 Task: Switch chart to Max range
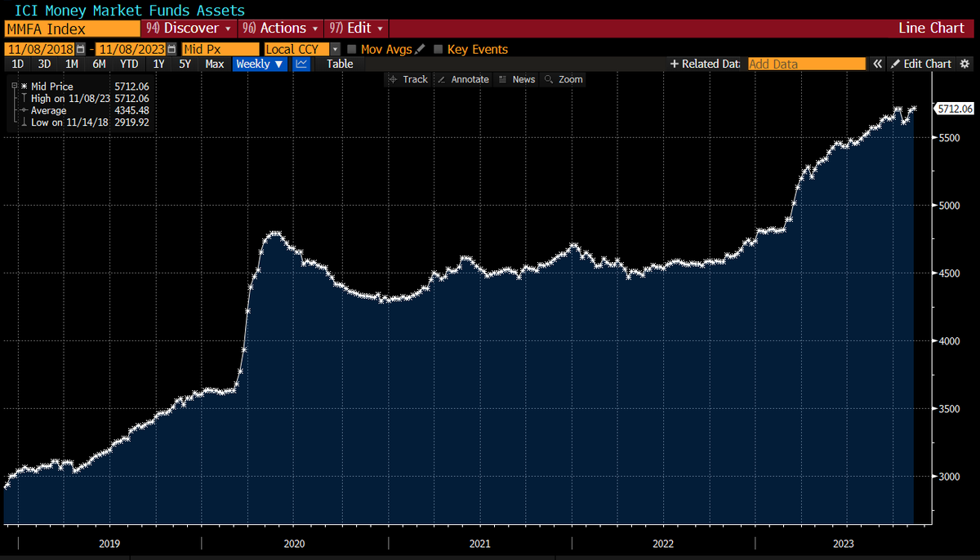coord(214,64)
